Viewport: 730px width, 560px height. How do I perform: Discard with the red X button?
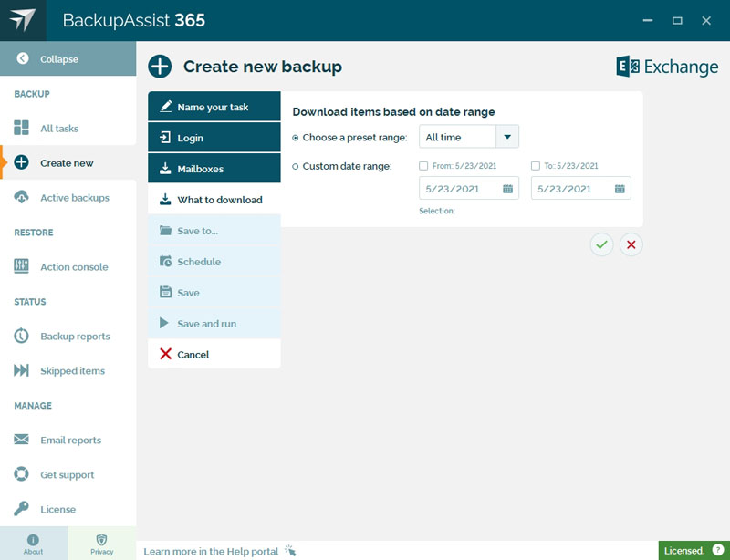tap(631, 244)
